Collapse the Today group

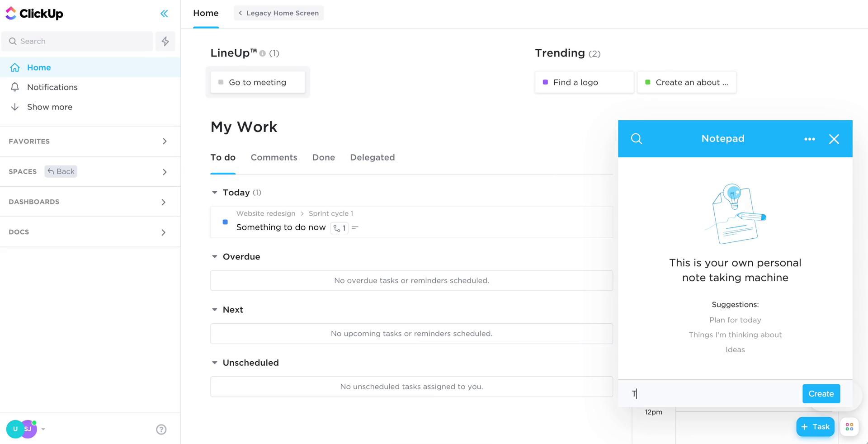click(215, 193)
